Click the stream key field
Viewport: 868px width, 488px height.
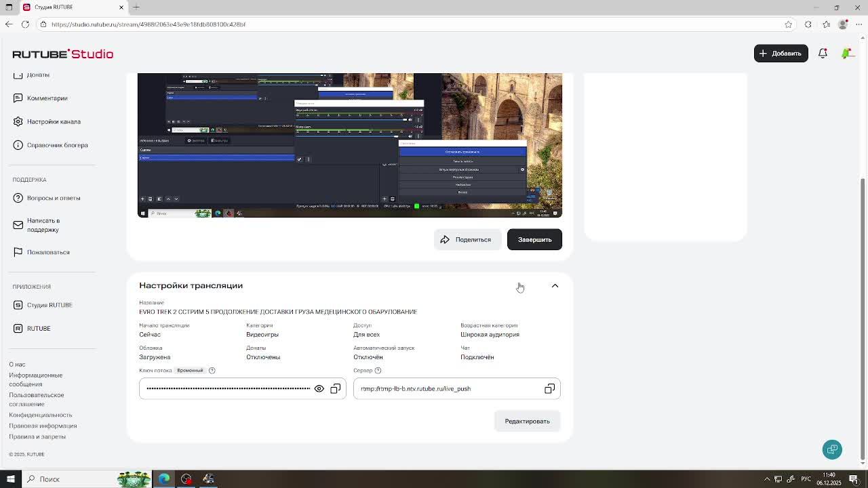coord(243,389)
